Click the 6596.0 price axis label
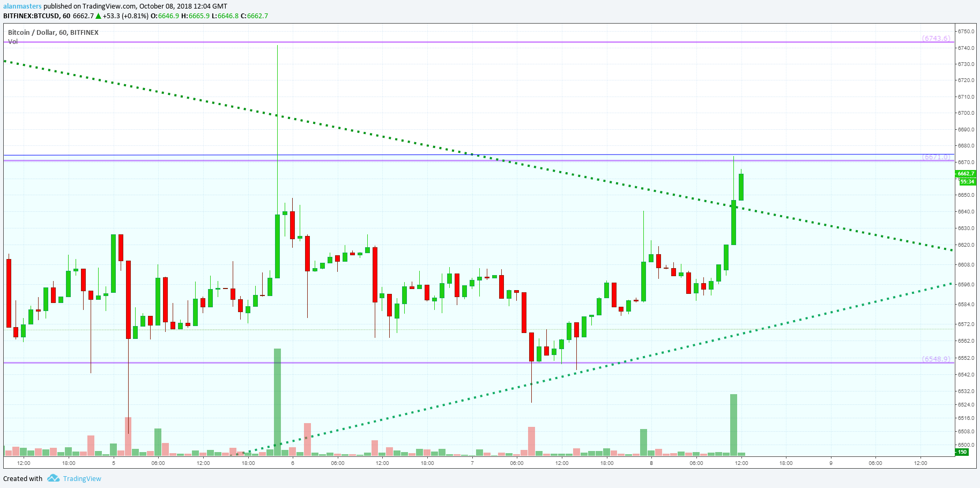980x488 pixels. [966, 285]
